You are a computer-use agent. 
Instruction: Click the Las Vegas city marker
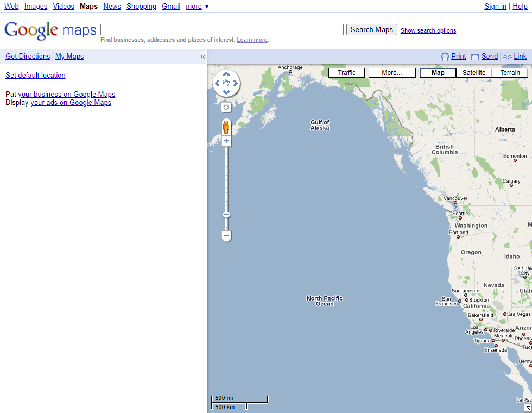click(x=504, y=314)
